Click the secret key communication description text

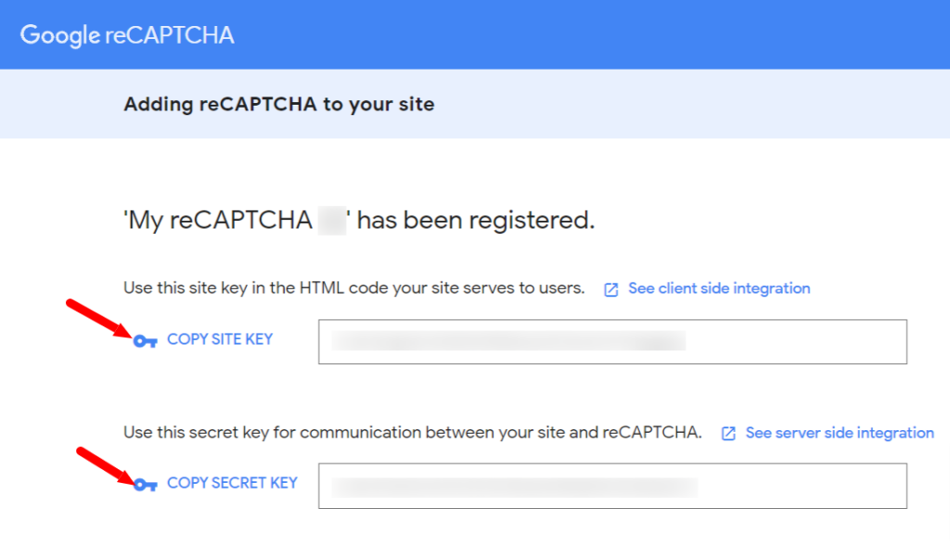click(x=413, y=432)
